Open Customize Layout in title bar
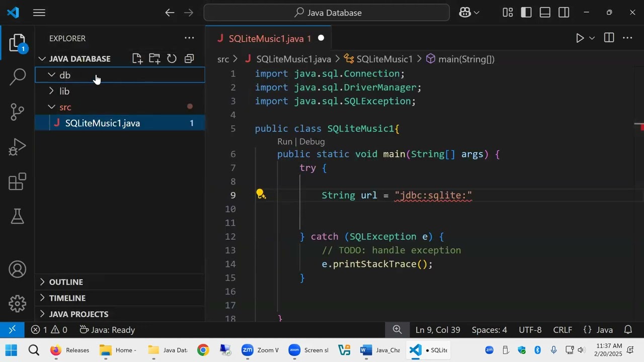The image size is (644, 362). tap(508, 13)
